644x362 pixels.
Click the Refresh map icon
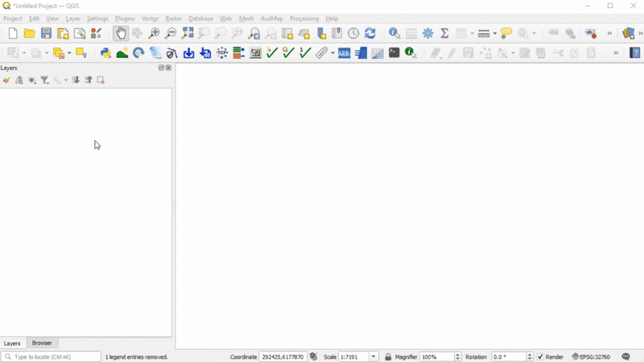(370, 34)
